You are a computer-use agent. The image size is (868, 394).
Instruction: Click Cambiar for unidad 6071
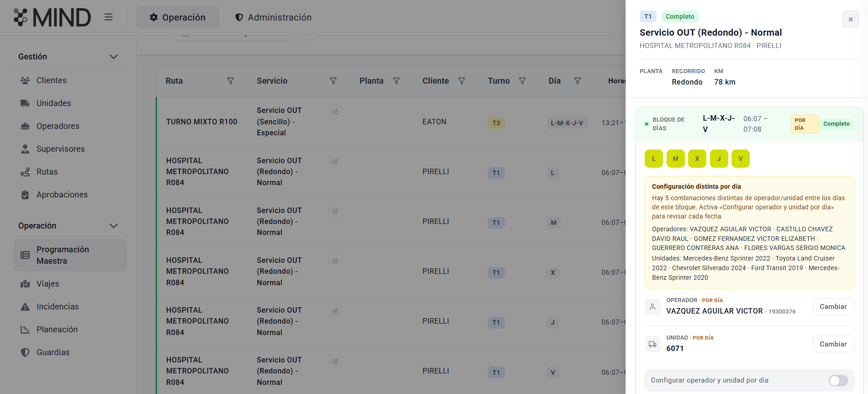point(833,344)
